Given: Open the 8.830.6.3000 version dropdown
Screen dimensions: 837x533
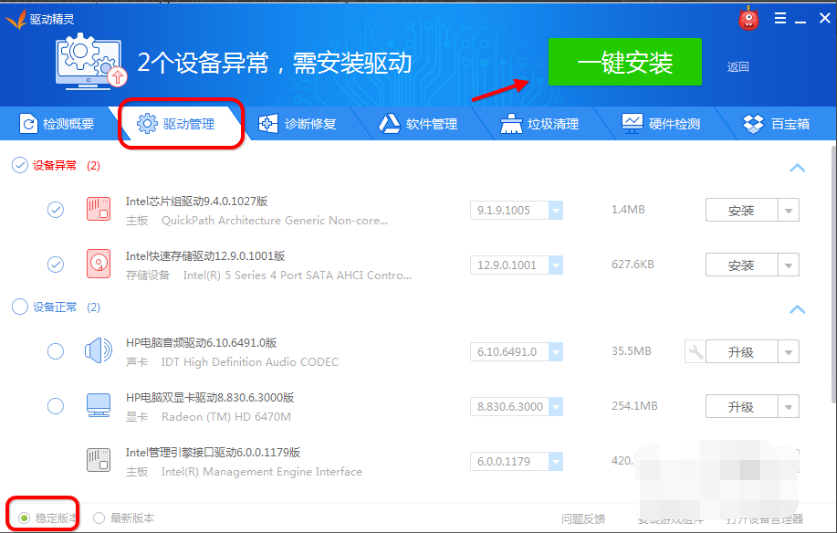Looking at the screenshot, I should [x=555, y=406].
